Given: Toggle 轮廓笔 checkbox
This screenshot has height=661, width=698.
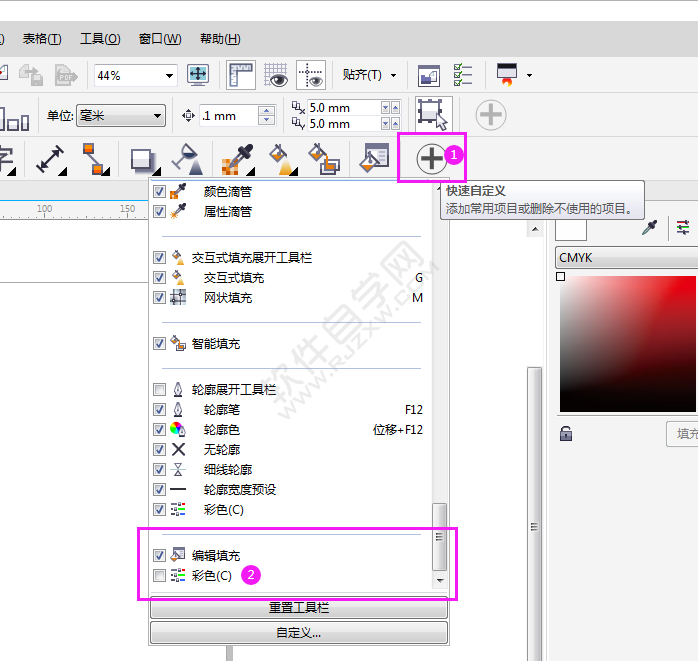Looking at the screenshot, I should coord(159,410).
